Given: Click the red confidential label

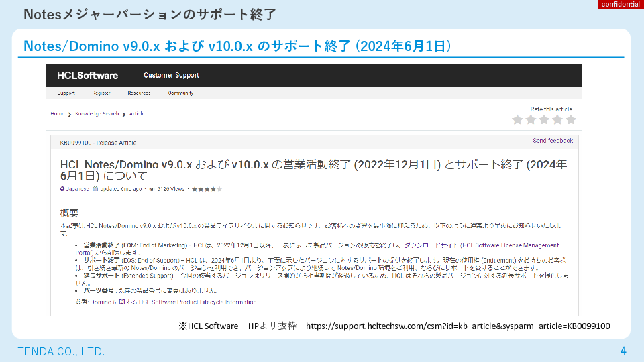Looking at the screenshot, I should 620,5.
